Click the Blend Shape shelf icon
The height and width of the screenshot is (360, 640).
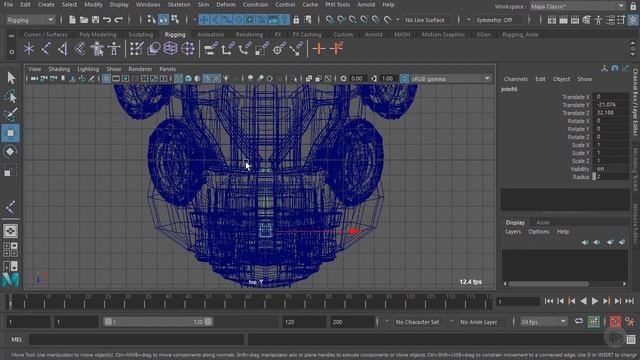pyautogui.click(x=153, y=49)
